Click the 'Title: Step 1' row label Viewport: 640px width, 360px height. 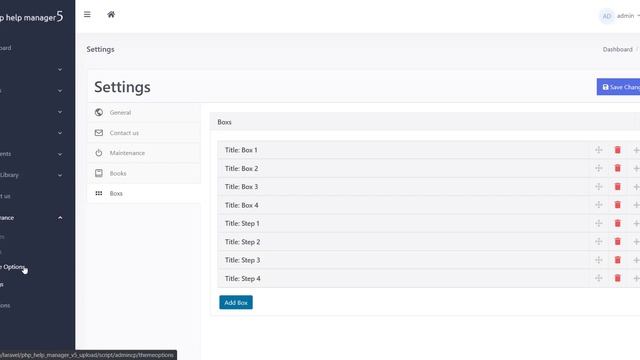tap(242, 223)
